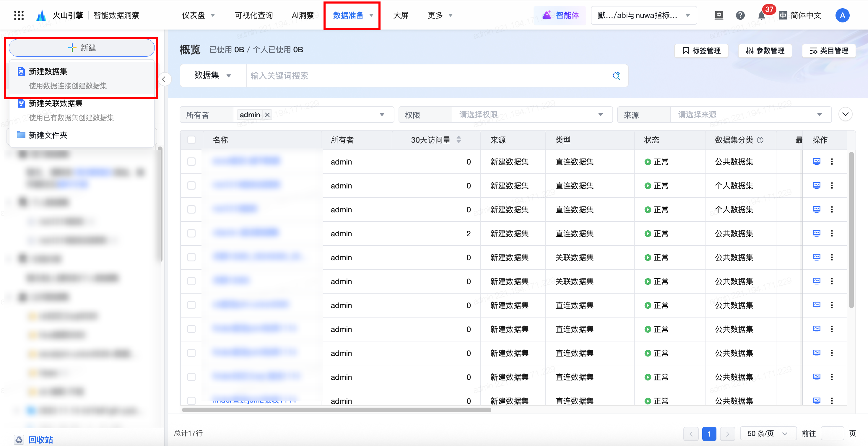Click the user avatar A icon
Viewport: 868px width, 446px height.
point(842,15)
